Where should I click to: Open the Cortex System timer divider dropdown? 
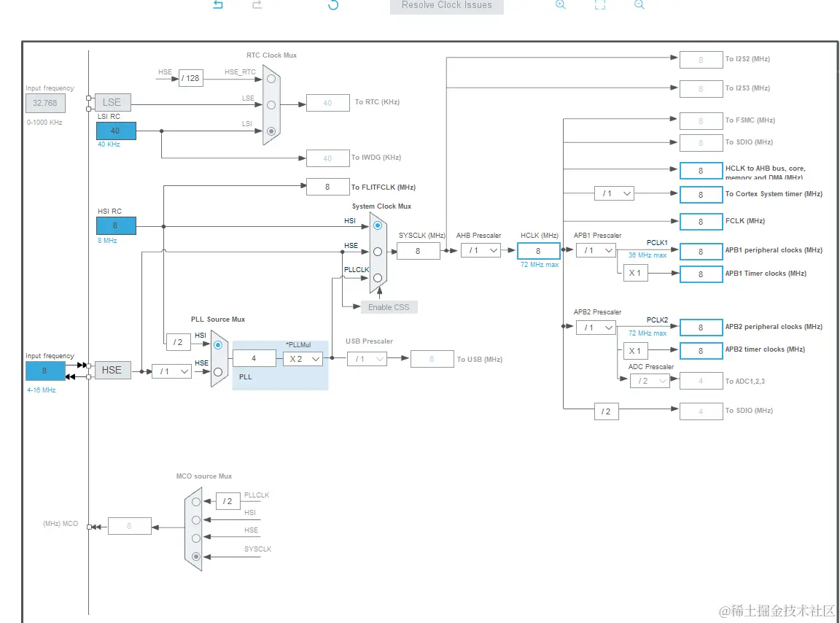pos(615,193)
